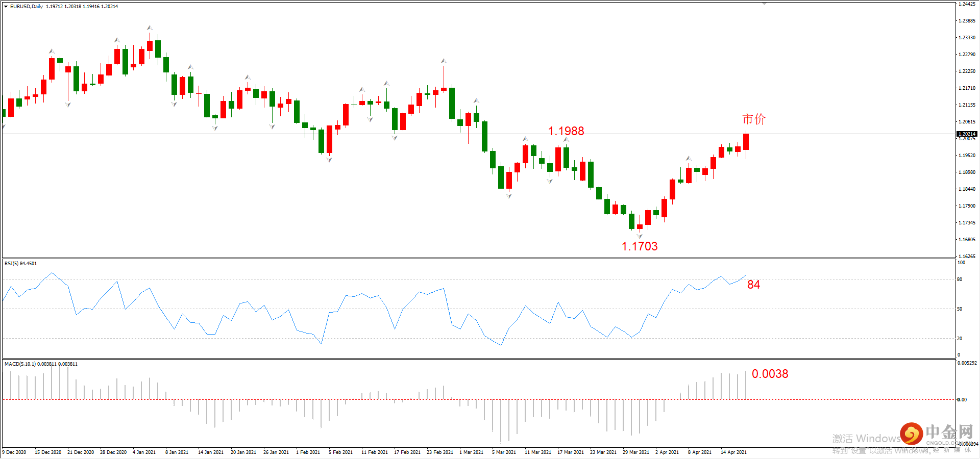Click the red 84 RSI value annotation
Viewport: 980px width, 459px height.
(x=754, y=285)
